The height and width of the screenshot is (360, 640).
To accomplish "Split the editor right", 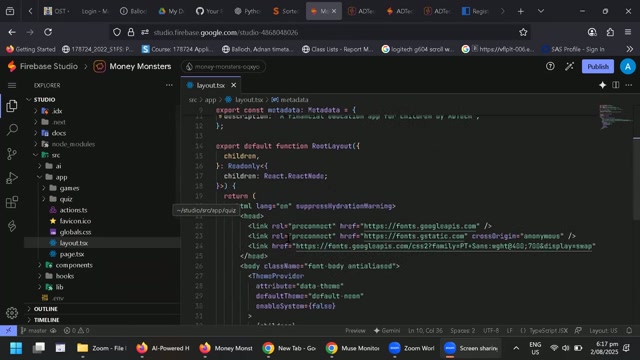I will tap(616, 85).
